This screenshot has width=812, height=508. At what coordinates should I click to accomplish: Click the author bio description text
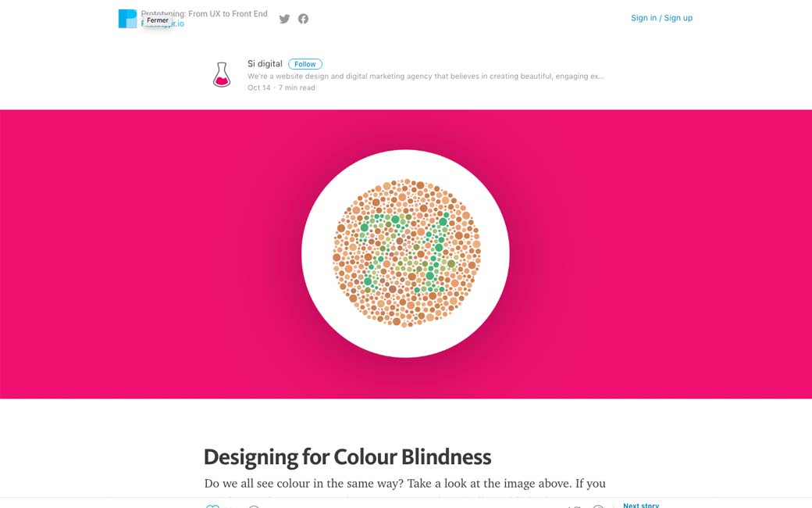pos(426,77)
